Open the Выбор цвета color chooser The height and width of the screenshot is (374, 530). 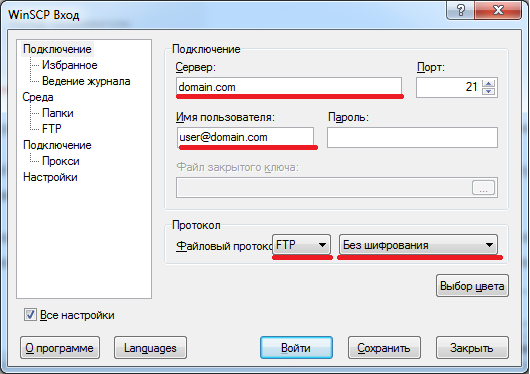click(472, 286)
